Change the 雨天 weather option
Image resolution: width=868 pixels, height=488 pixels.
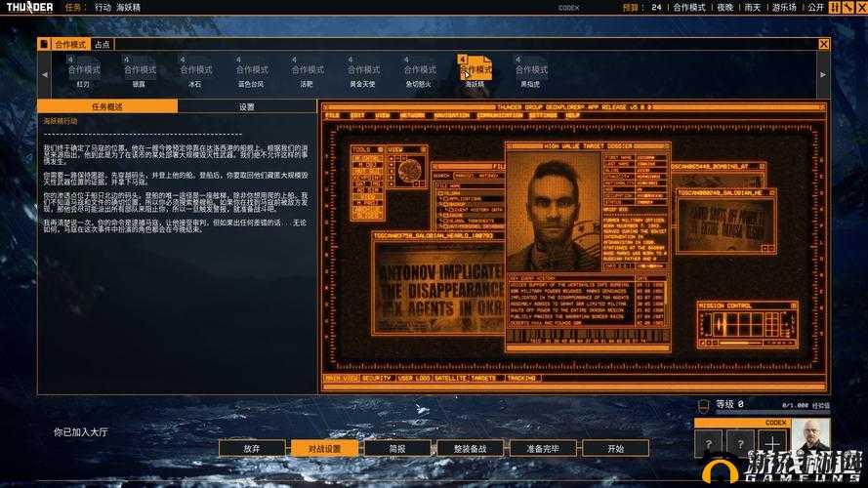[752, 7]
